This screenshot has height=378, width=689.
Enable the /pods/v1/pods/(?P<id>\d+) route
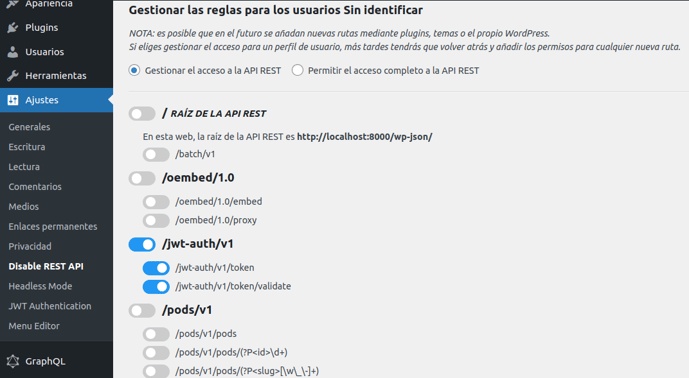156,353
